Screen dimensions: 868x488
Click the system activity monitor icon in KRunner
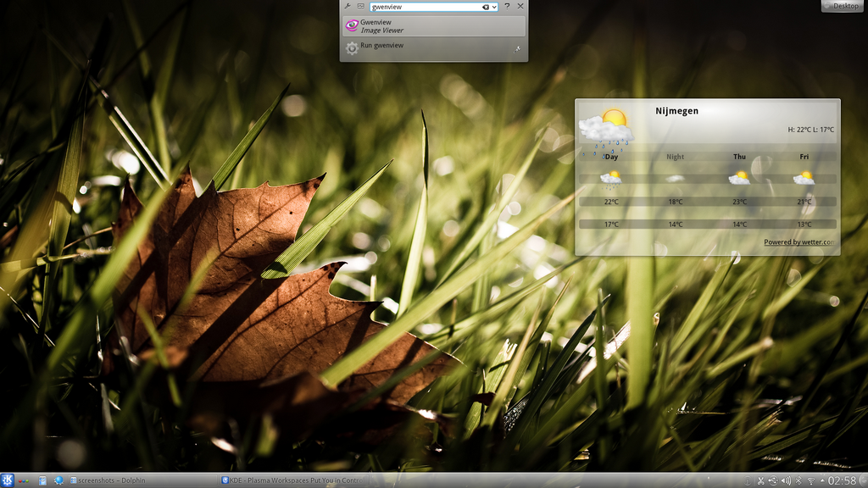tap(360, 6)
